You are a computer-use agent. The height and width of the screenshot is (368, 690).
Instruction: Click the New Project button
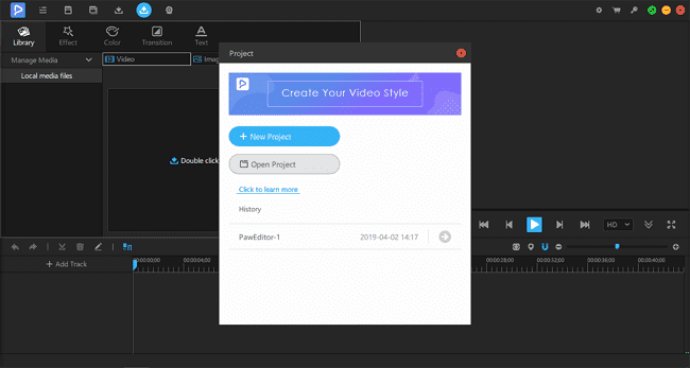pyautogui.click(x=284, y=136)
